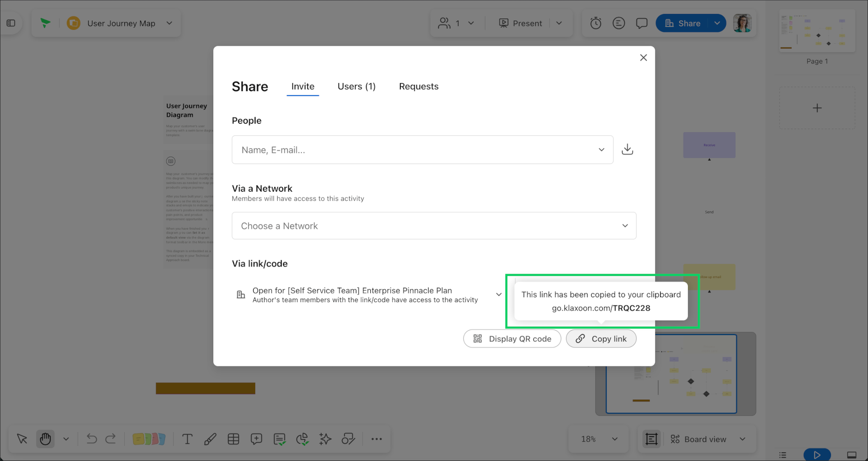This screenshot has height=461, width=868.
Task: Switch to the Invite tab
Action: tap(303, 86)
